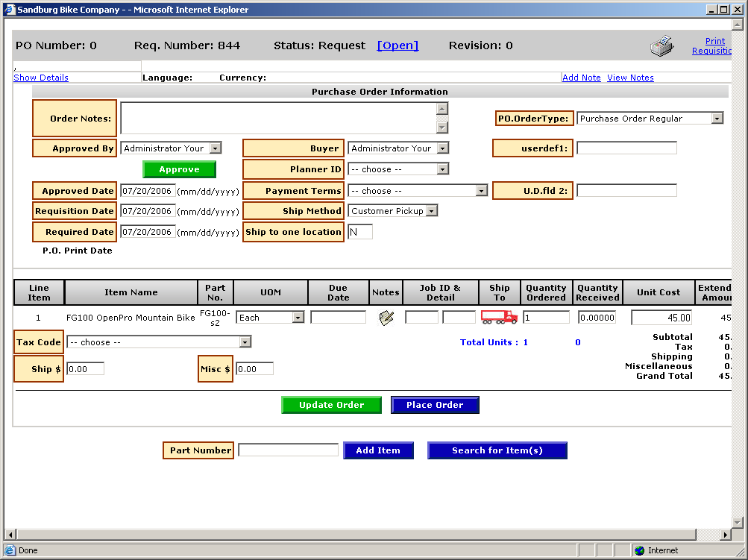Open the Show Details link

click(41, 78)
